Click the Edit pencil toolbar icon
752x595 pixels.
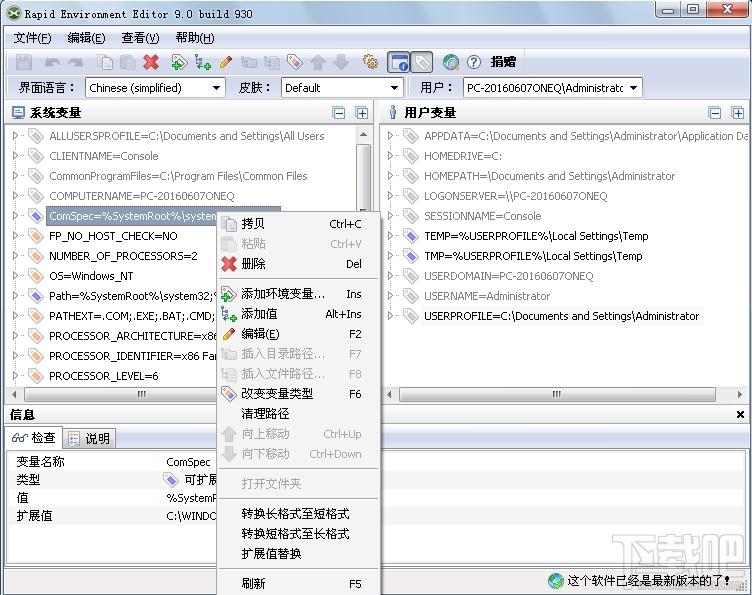click(225, 62)
